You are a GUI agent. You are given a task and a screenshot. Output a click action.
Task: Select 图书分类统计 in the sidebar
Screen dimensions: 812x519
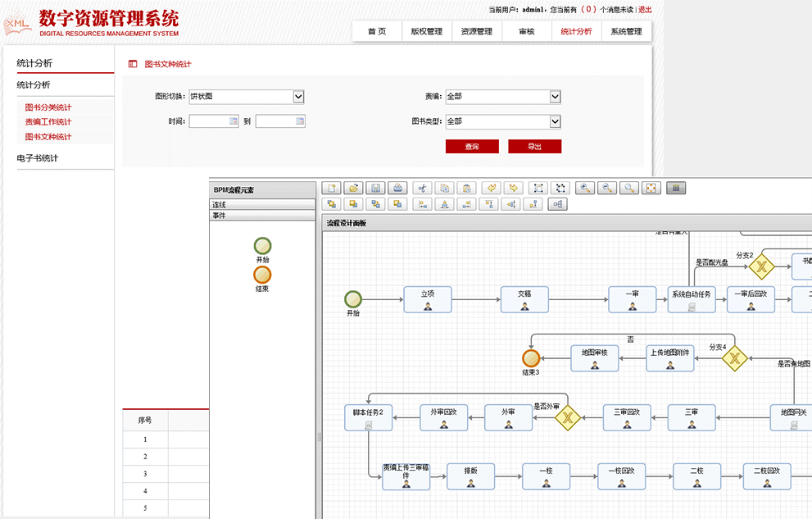48,107
